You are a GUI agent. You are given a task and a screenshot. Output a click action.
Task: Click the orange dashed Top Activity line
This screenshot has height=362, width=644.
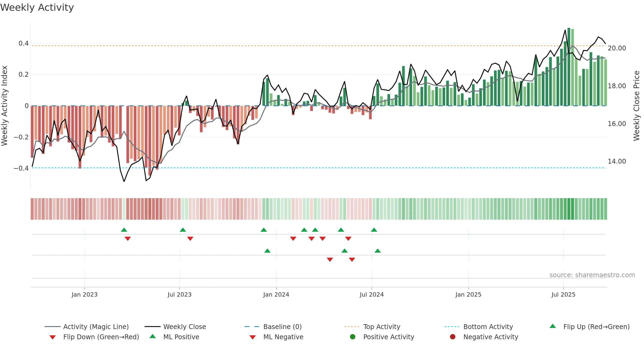[319, 46]
